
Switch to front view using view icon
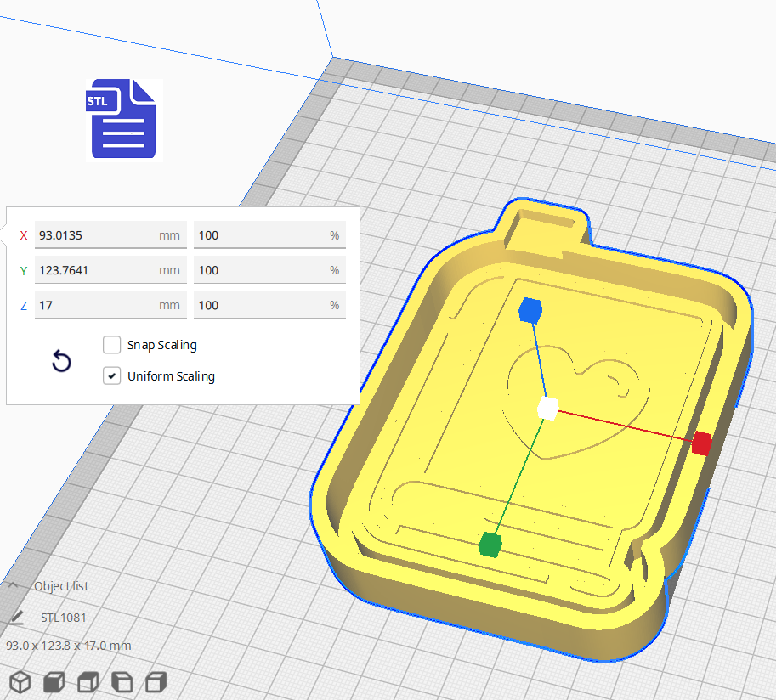pyautogui.click(x=54, y=681)
